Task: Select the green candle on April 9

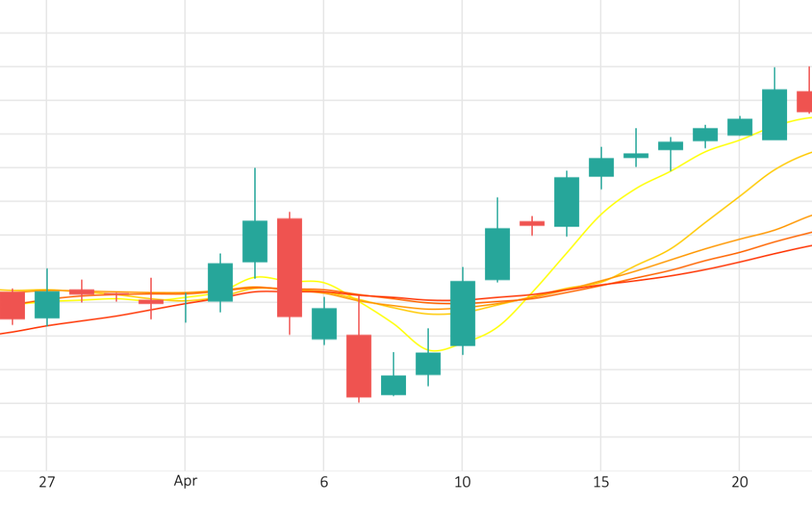Action: click(428, 363)
